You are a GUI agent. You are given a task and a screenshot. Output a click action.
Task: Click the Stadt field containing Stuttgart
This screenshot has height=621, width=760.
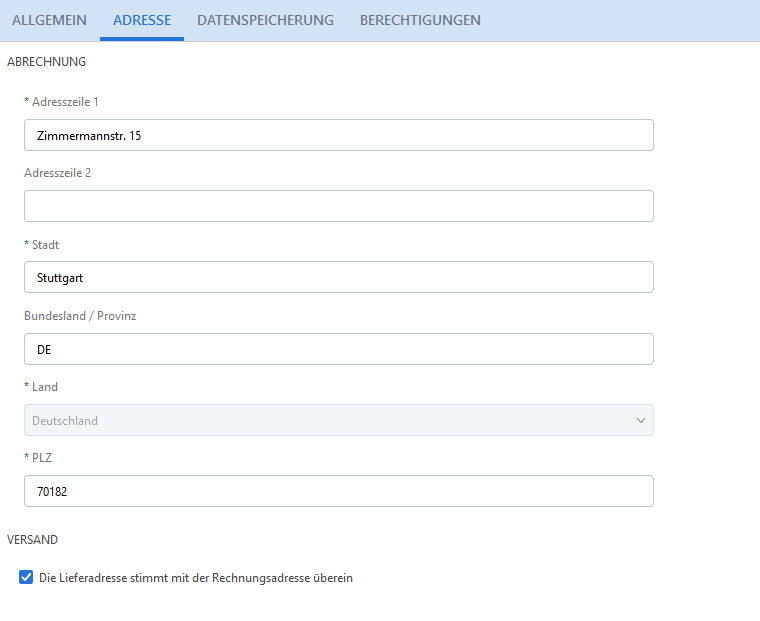(x=338, y=277)
